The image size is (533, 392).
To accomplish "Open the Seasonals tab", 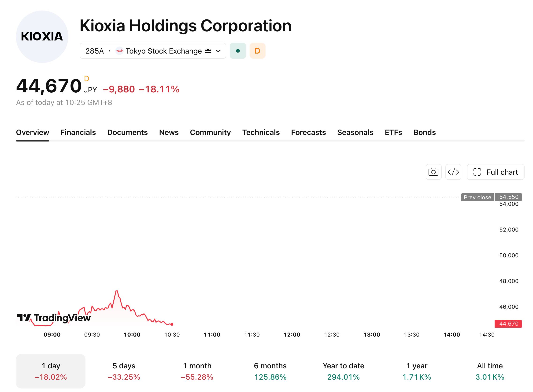I will (355, 132).
